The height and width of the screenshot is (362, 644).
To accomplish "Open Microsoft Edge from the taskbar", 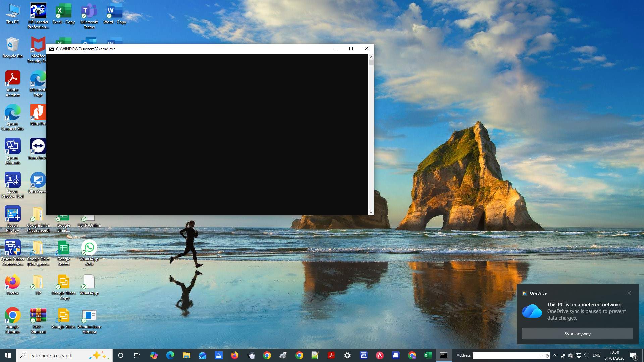I will tap(170, 355).
